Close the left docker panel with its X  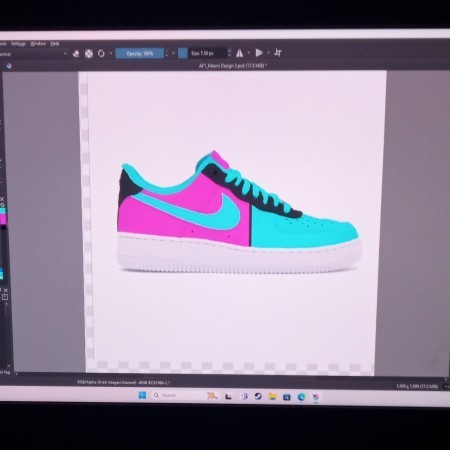click(6, 290)
